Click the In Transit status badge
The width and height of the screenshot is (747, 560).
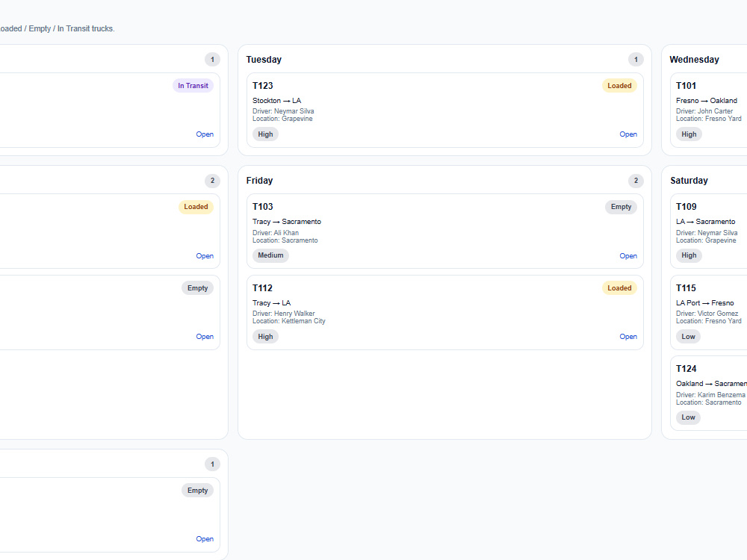[193, 86]
